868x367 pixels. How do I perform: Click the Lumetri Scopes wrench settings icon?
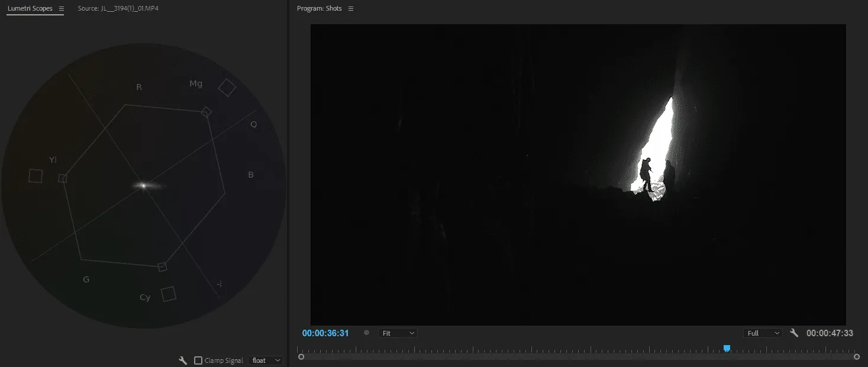tap(183, 360)
